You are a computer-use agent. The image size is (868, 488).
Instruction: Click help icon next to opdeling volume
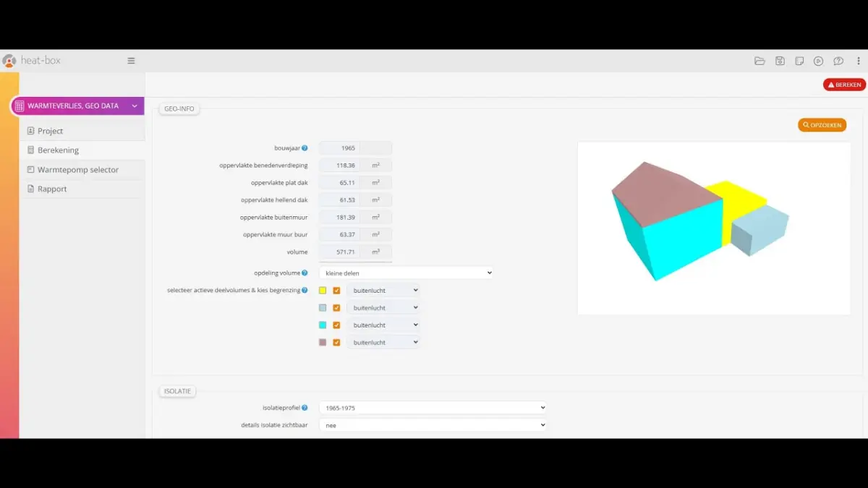click(x=305, y=273)
